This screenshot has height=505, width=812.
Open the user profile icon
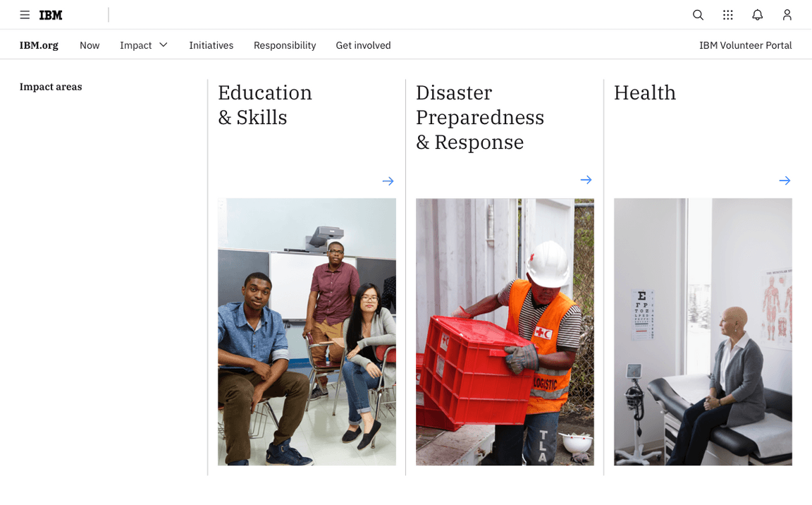(x=787, y=15)
